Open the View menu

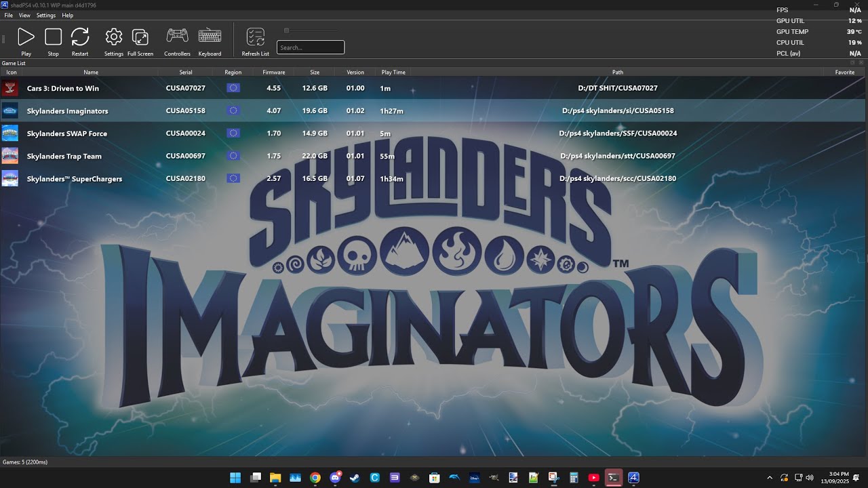pos(24,15)
